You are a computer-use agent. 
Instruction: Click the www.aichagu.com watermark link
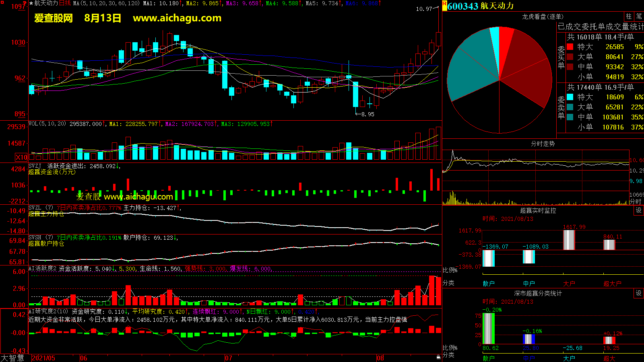(x=177, y=18)
